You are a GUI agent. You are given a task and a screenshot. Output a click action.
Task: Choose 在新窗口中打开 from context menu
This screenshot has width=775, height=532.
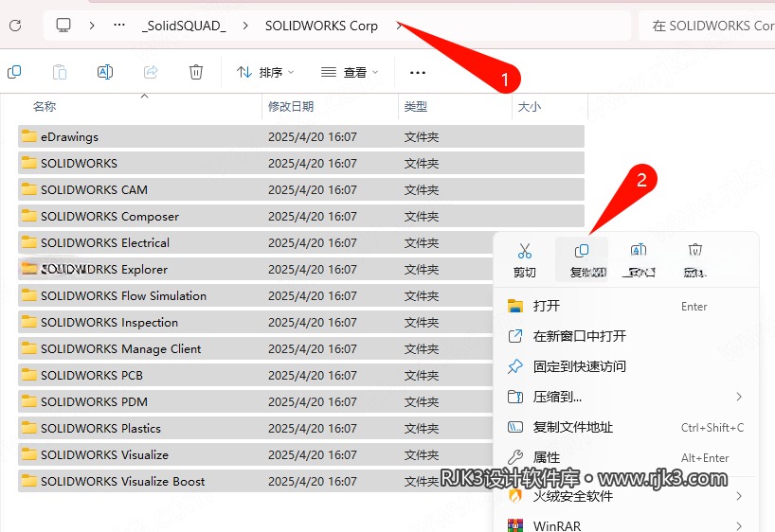pos(625,336)
